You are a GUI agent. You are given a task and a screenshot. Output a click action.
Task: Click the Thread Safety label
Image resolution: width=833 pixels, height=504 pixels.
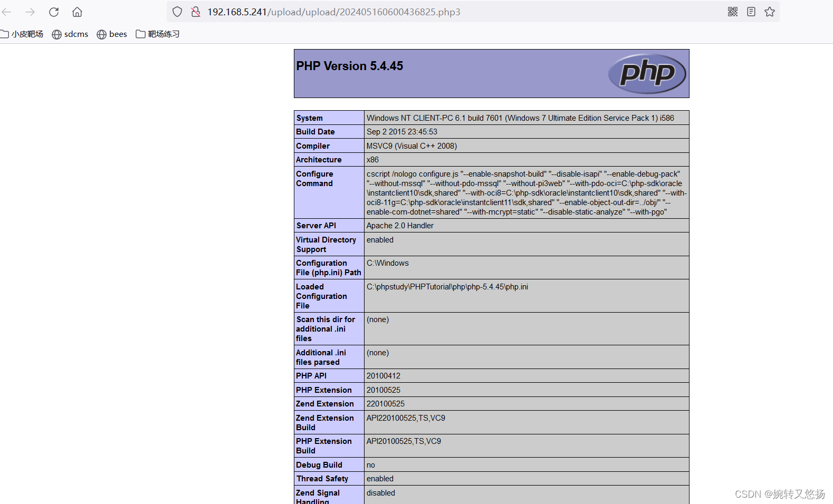coord(322,479)
